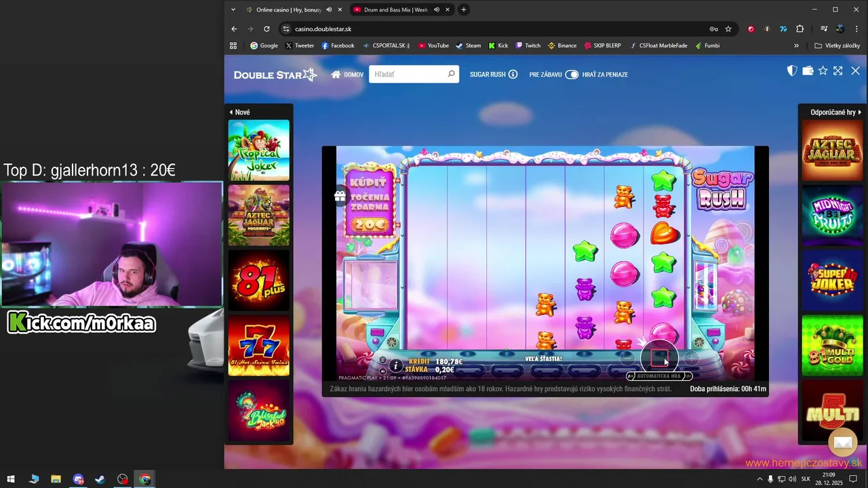868x488 pixels.
Task: Open the Blissful Jack 40 thumbnail
Action: (x=258, y=410)
